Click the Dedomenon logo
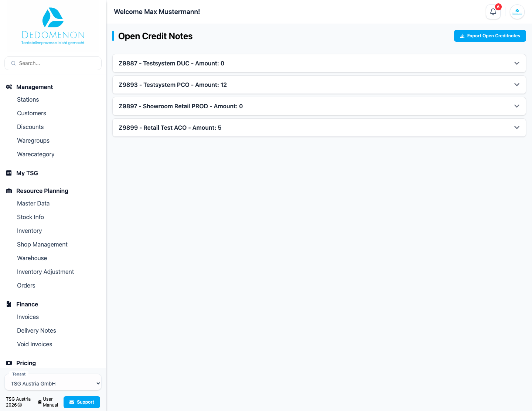 tap(53, 26)
